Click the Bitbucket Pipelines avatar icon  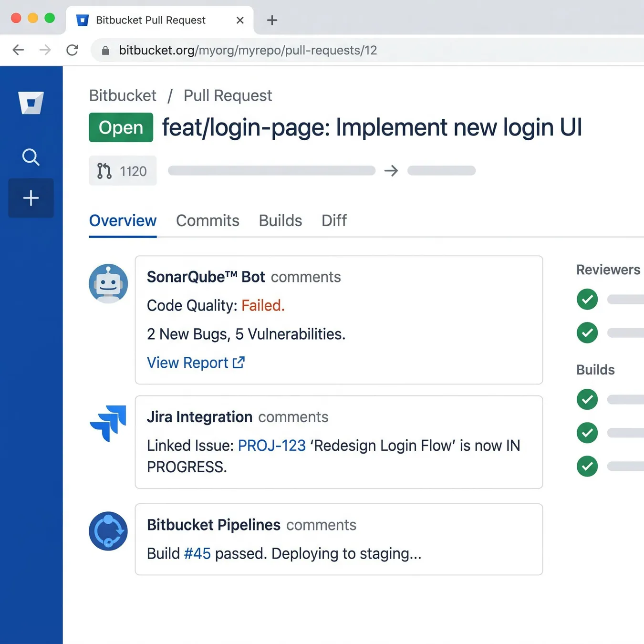click(x=108, y=531)
